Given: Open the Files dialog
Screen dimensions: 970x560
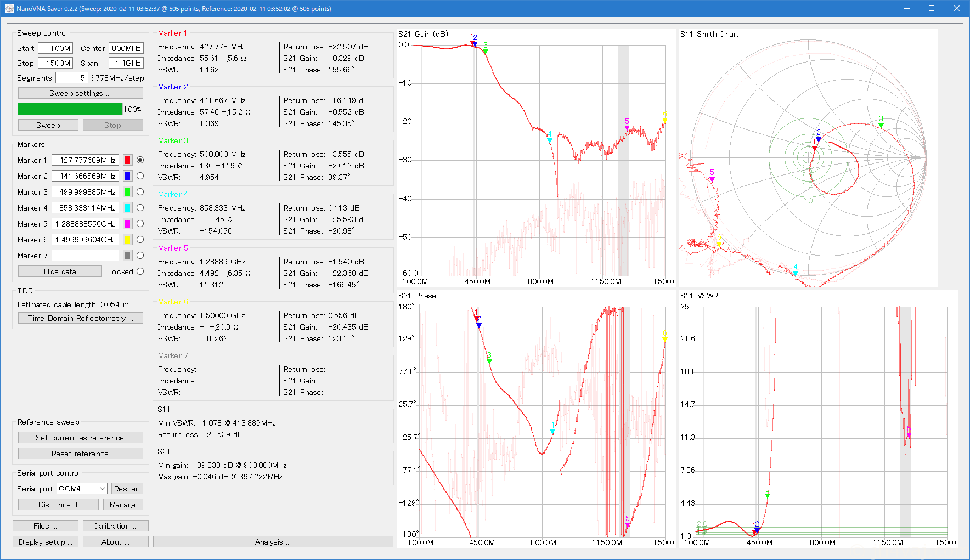Looking at the screenshot, I should pyautogui.click(x=45, y=526).
